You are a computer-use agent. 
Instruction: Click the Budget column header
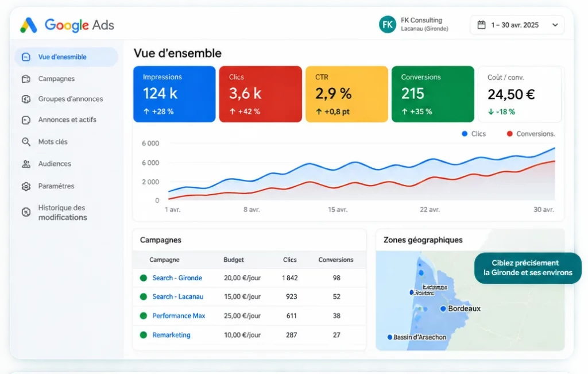[x=234, y=260]
